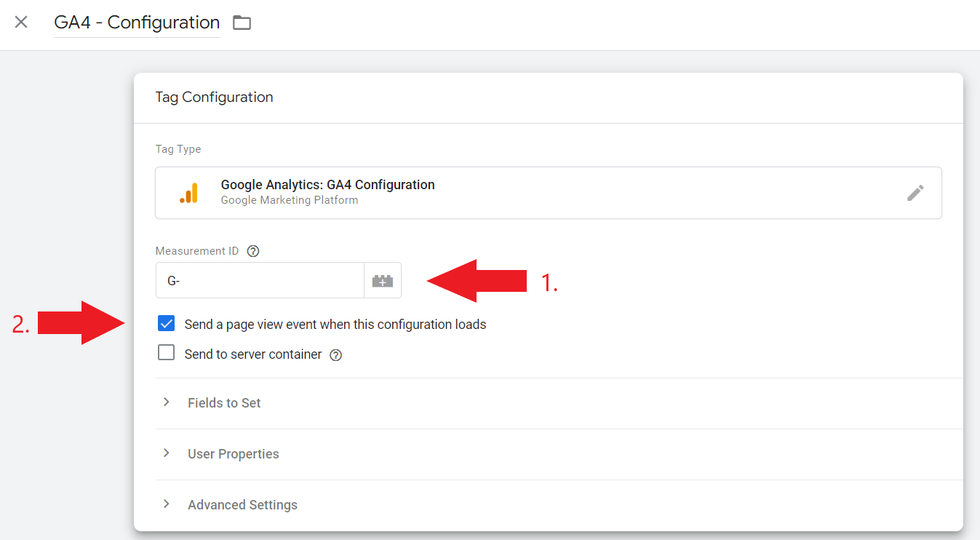Click the 'User Properties' section label

[233, 454]
